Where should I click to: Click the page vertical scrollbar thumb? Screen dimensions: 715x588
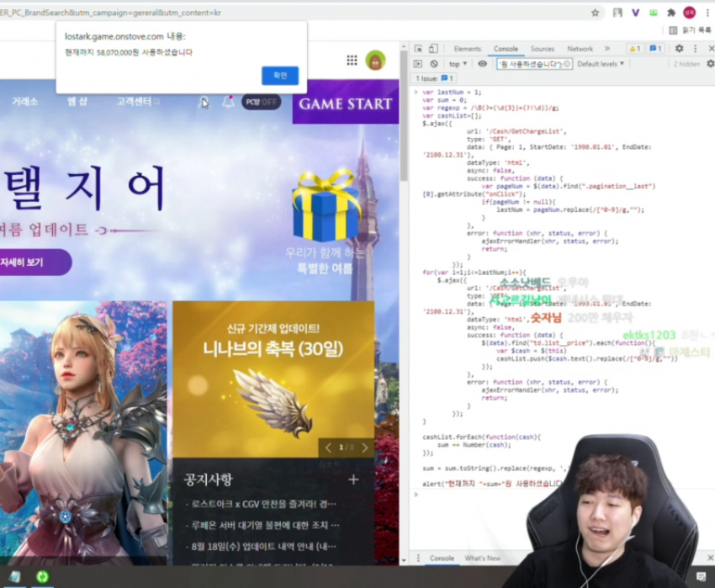click(404, 115)
